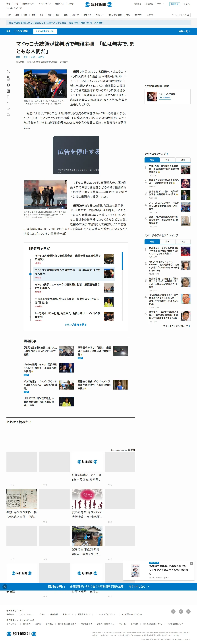The width and height of the screenshot is (197, 644).
Task: Open the 環境・科学 navigation menu item
Action: click(87, 15)
